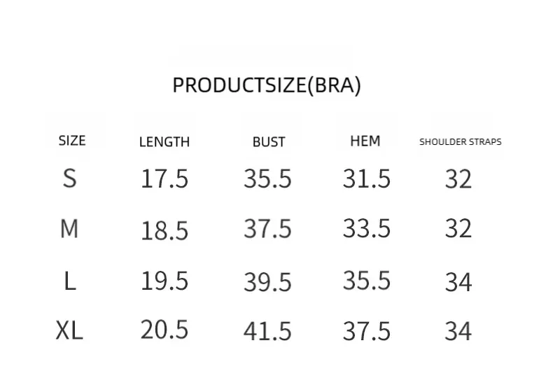Select the M size row label
Screen dimensions: 553x392
69,229
